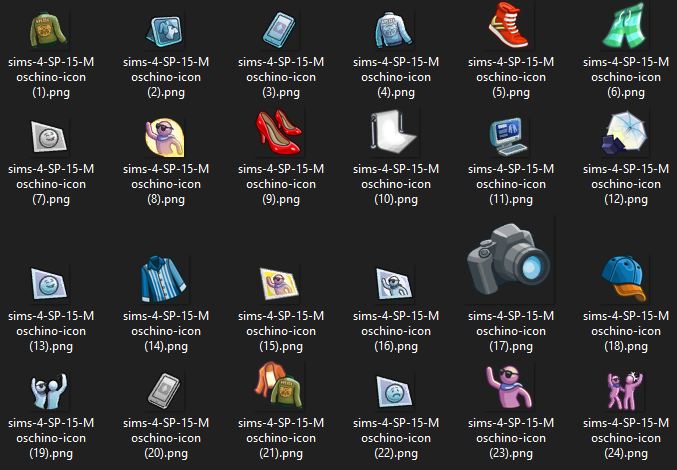Click the filename ending in (9).png
677x470 pixels.
point(281,184)
